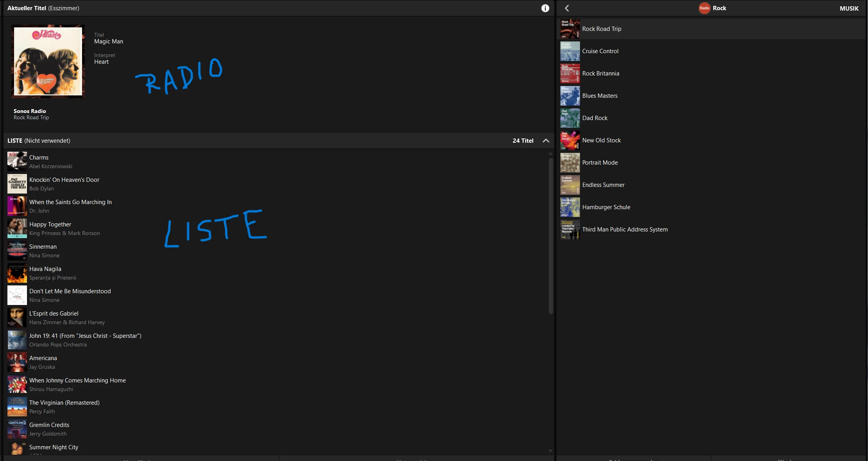Click the Charms track cover art

pyautogui.click(x=17, y=161)
